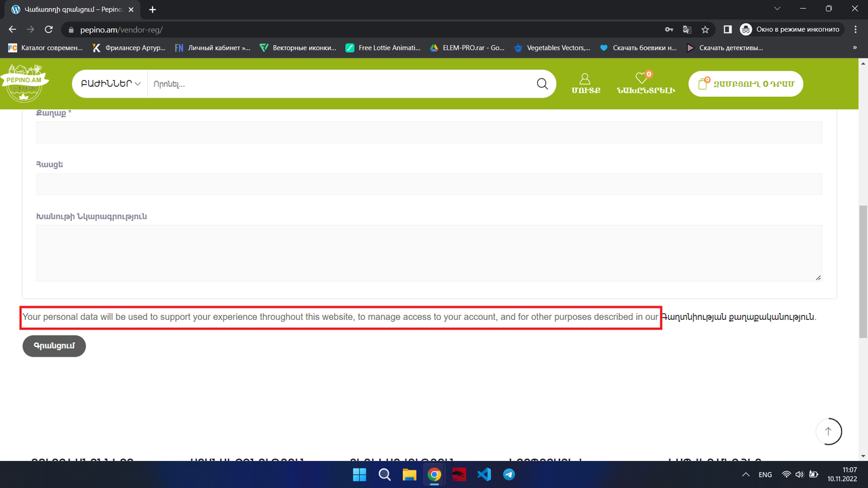Show hidden system tray icons
Screen dimensions: 868x488
[x=746, y=474]
